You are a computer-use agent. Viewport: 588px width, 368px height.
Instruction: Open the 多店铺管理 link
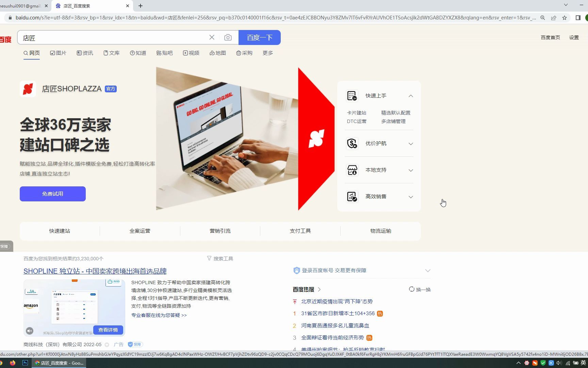coord(393,121)
